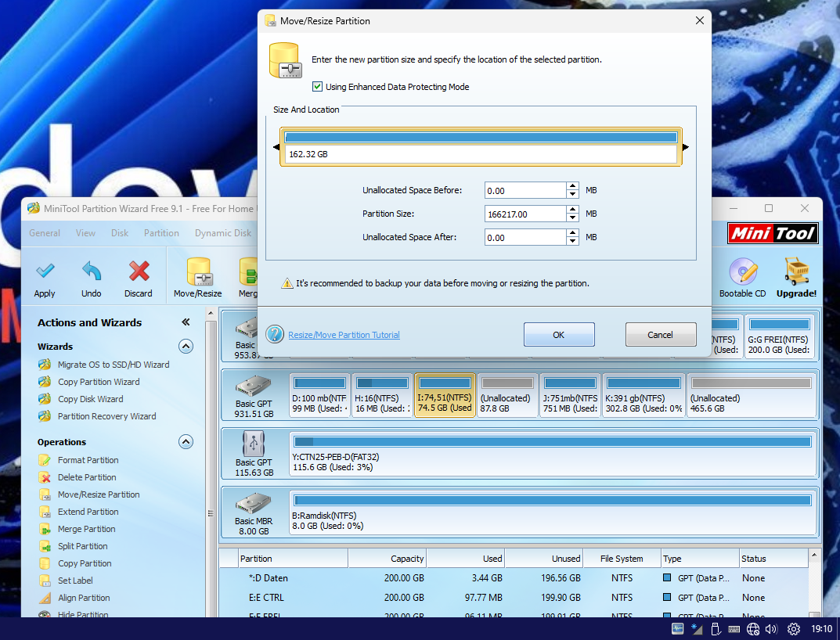Open the View menu
Screen dimensions: 840x640
[85, 233]
